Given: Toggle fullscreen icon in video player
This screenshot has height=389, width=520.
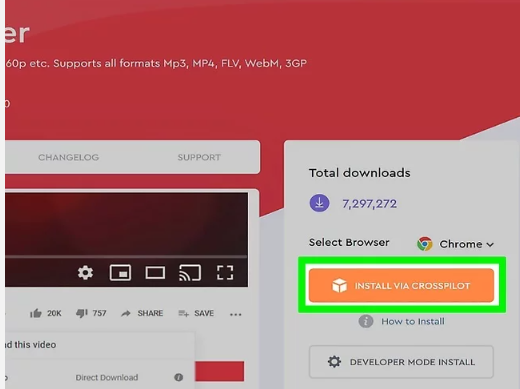Looking at the screenshot, I should click(x=225, y=273).
